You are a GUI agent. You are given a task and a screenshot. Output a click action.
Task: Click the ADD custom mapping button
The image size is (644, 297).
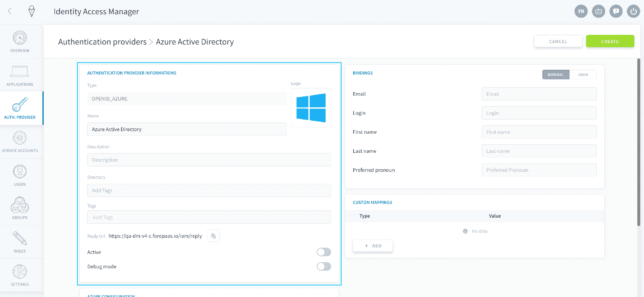click(373, 246)
